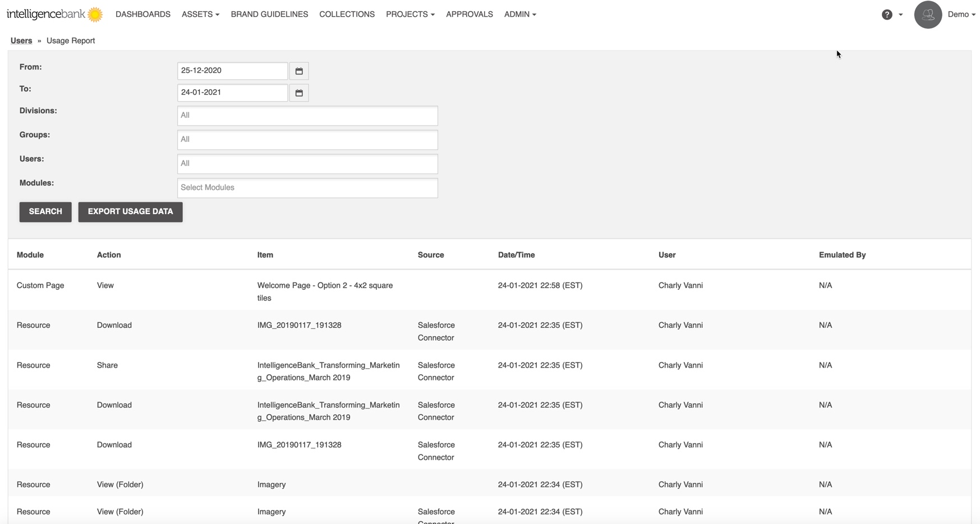Click the User column header
Image resolution: width=980 pixels, height=524 pixels.
click(x=667, y=255)
